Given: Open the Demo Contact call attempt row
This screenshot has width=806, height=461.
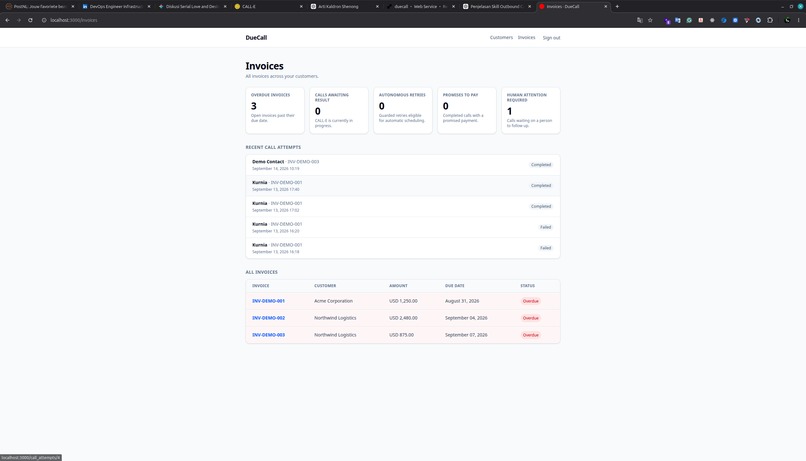Looking at the screenshot, I should 402,165.
